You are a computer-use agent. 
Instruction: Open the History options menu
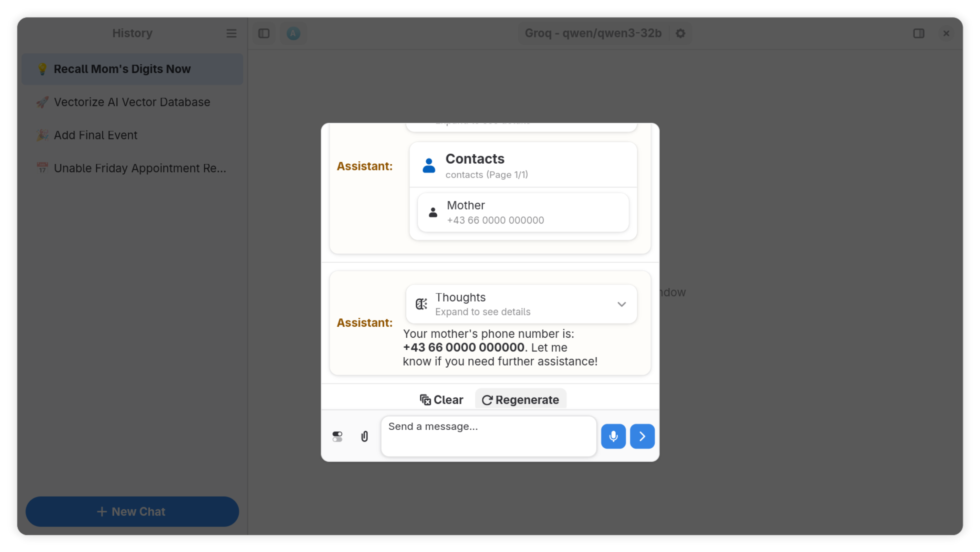tap(232, 33)
